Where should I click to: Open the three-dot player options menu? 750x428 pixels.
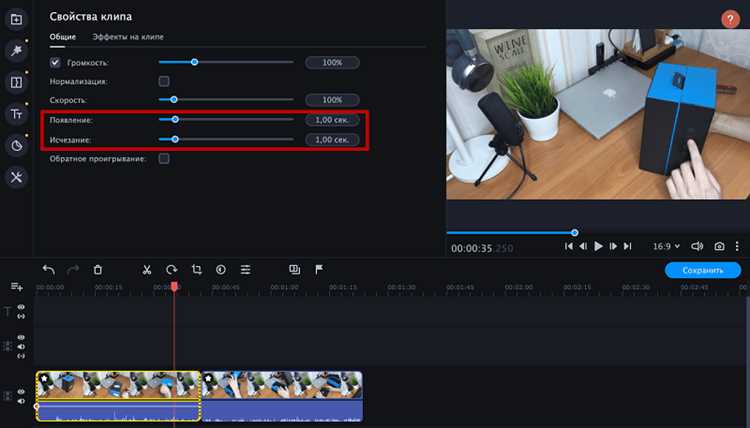click(x=737, y=246)
